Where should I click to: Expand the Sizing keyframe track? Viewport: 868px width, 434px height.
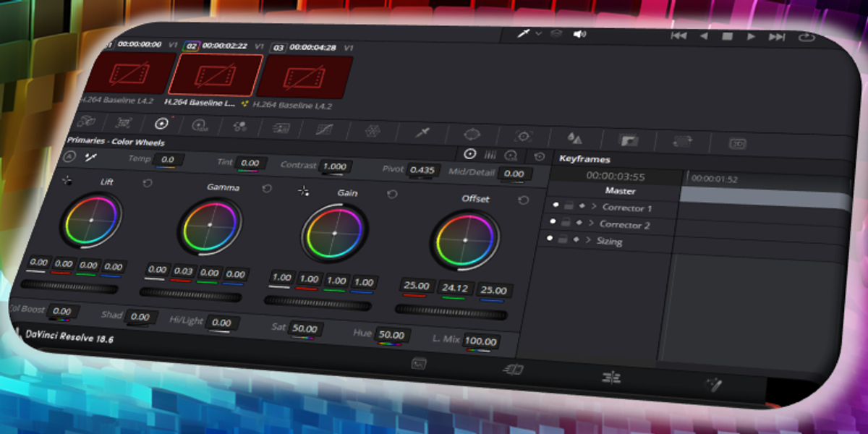coord(589,239)
